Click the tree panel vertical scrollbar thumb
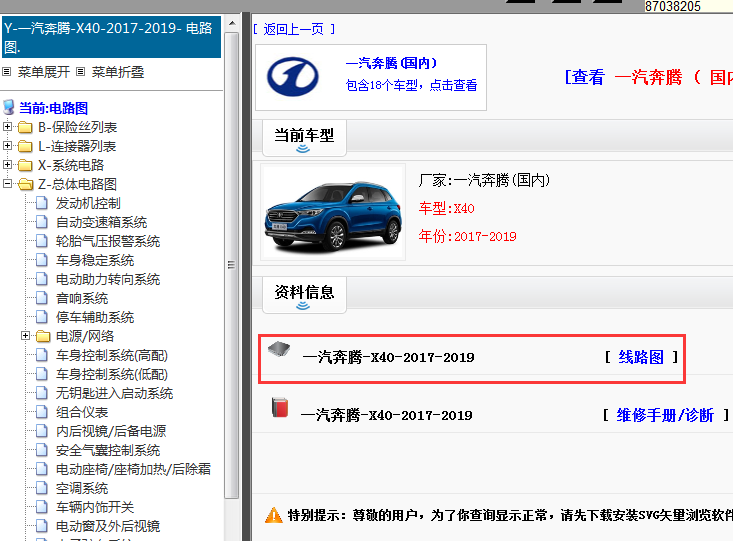The image size is (733, 541). pyautogui.click(x=232, y=265)
